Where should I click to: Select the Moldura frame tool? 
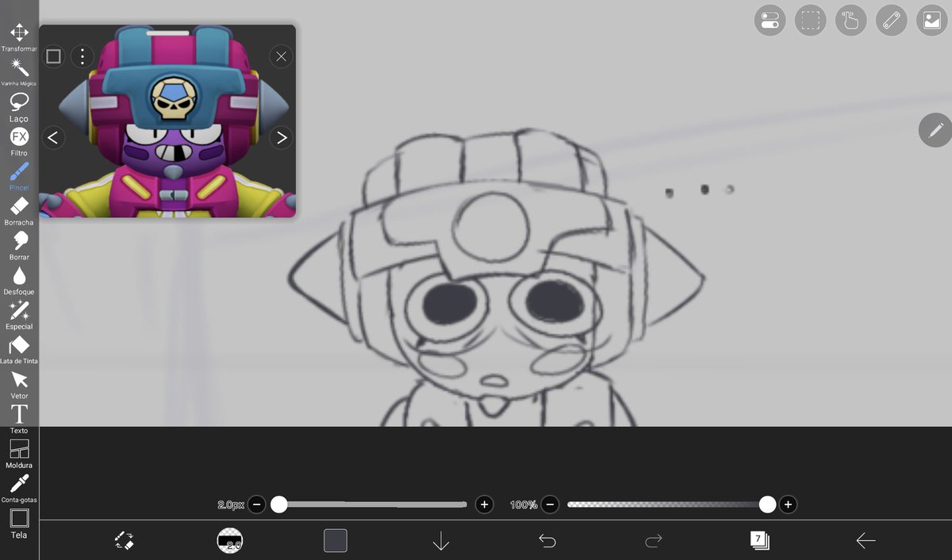pos(19,454)
